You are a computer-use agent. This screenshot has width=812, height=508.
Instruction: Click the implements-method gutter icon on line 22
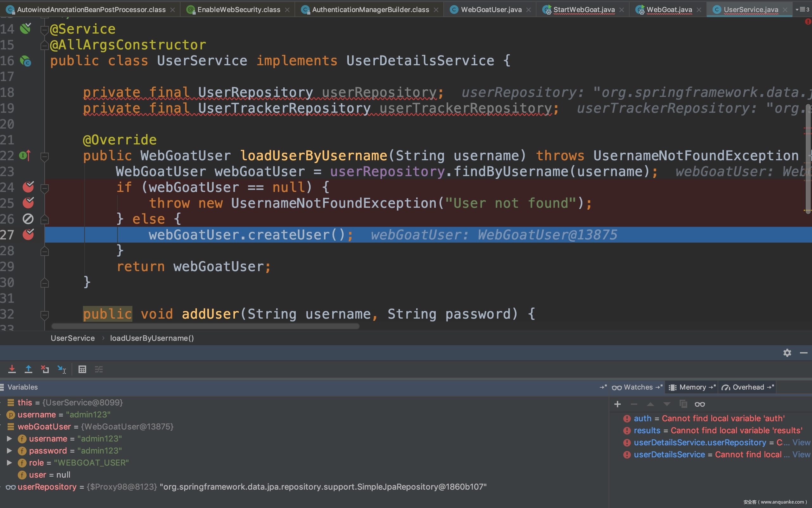25,155
